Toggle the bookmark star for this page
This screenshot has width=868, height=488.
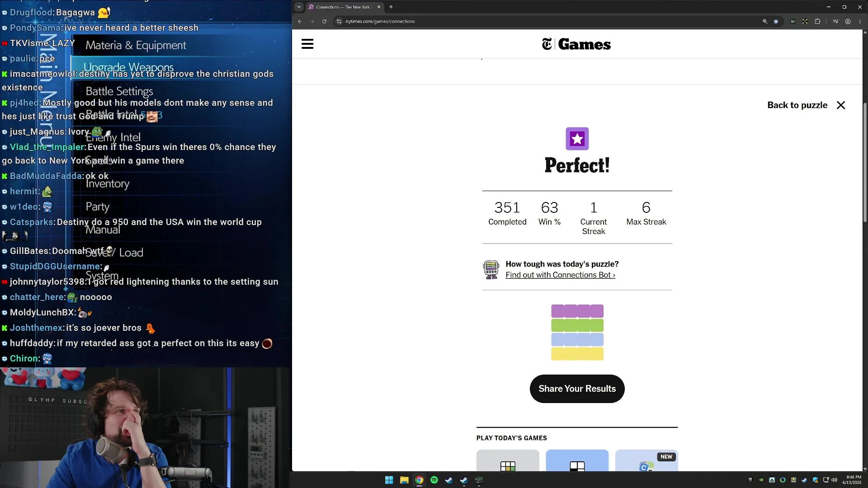(x=776, y=21)
